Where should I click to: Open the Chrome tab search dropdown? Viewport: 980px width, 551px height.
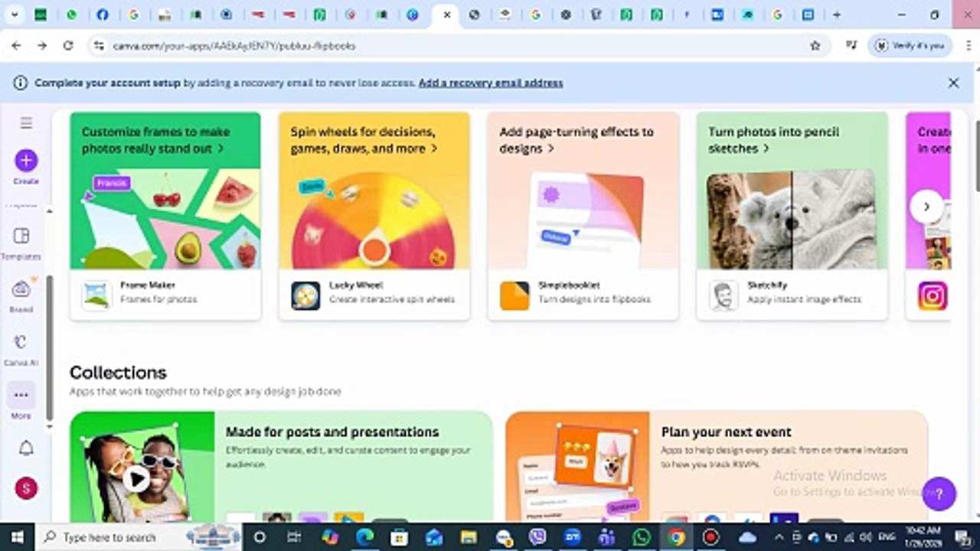[15, 15]
